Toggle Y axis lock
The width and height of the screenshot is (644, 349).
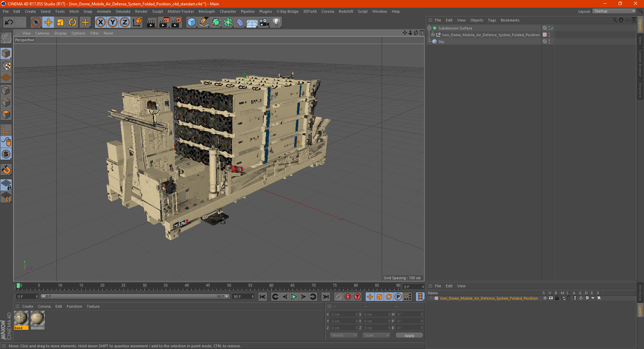113,22
